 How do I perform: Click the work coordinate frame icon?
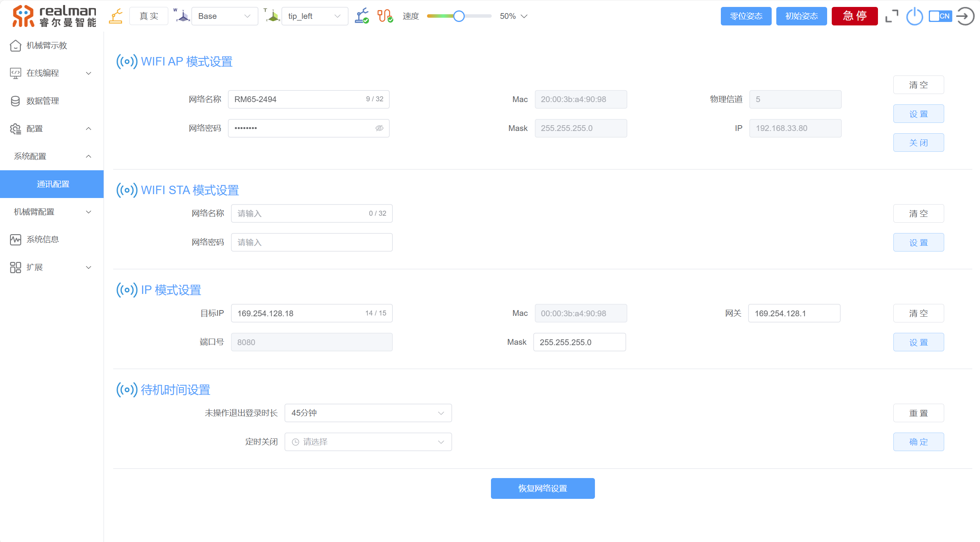(x=182, y=16)
